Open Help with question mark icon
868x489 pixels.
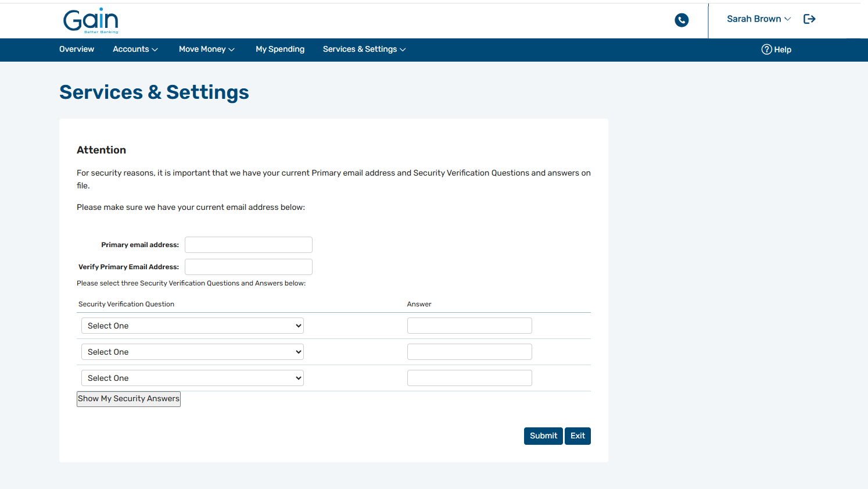(x=776, y=49)
